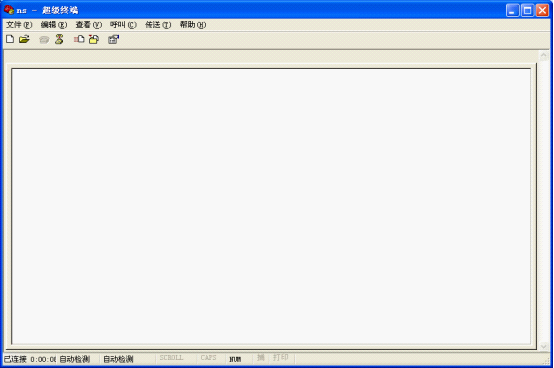This screenshot has height=368, width=554.
Task: Maximize the 超级终端 window
Action: (x=528, y=10)
